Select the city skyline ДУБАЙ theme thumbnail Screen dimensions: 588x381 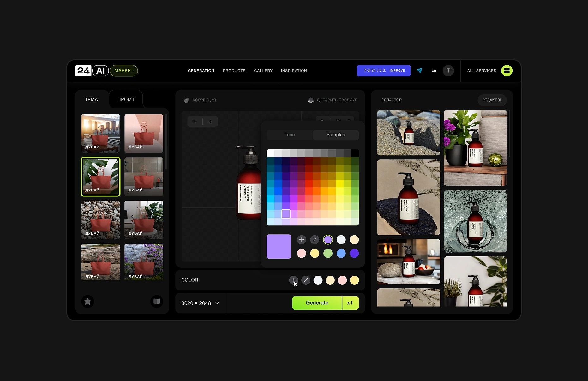100,133
